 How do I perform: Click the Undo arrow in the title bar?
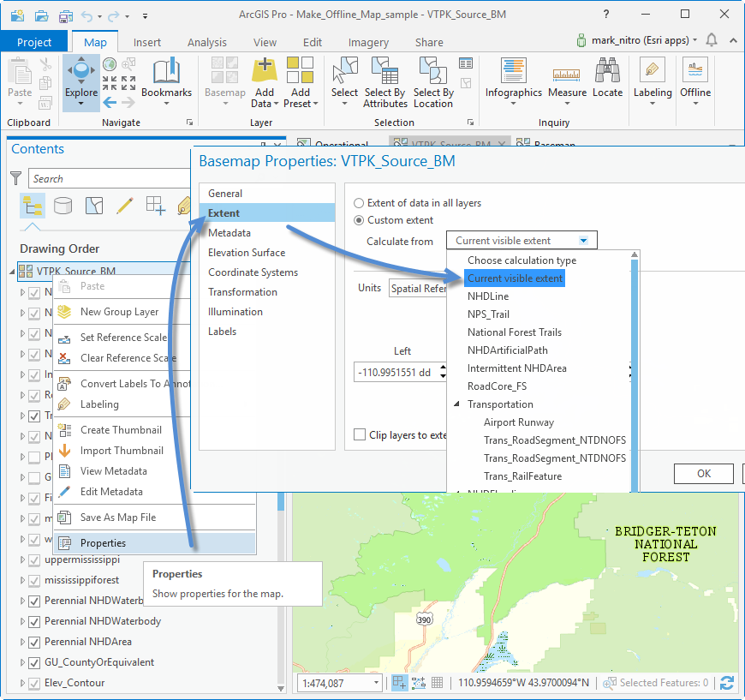click(86, 16)
